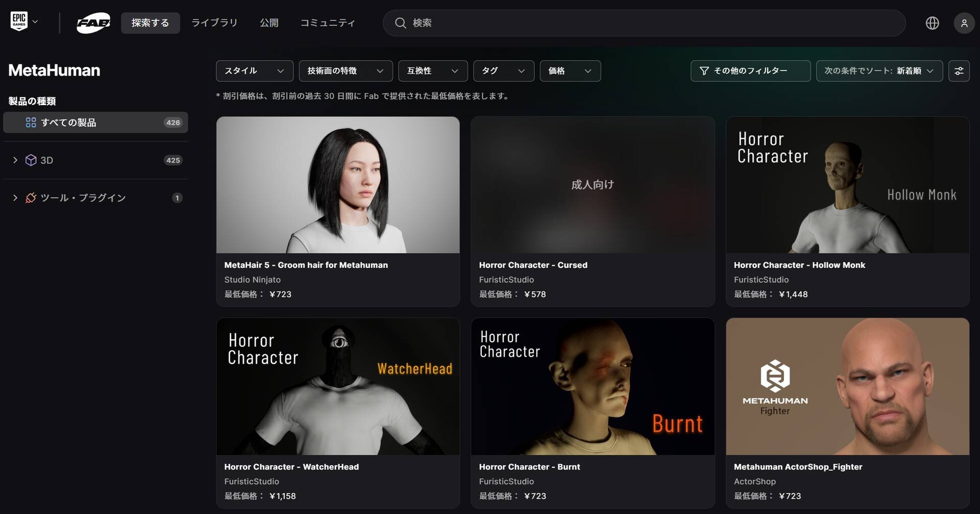Click Metahuman ActorShop_Fighter title
This screenshot has height=514, width=980.
(x=798, y=467)
